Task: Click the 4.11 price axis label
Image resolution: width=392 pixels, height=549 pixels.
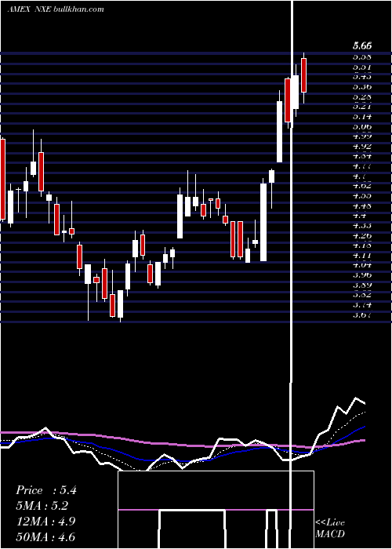Action: (362, 256)
